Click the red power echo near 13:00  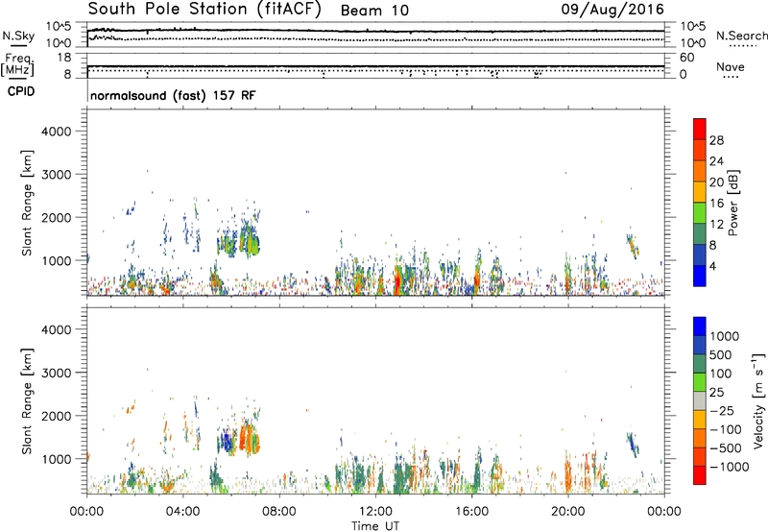point(397,281)
